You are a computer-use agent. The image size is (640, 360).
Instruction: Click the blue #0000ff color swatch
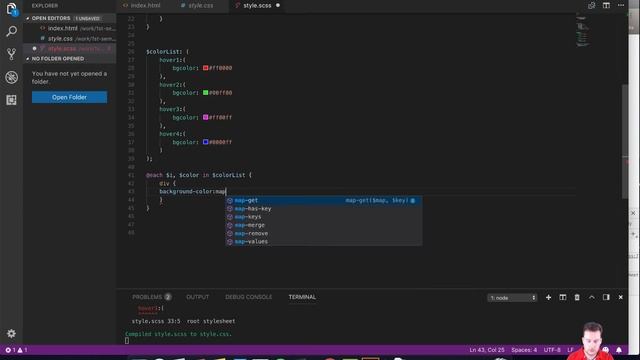[205, 142]
